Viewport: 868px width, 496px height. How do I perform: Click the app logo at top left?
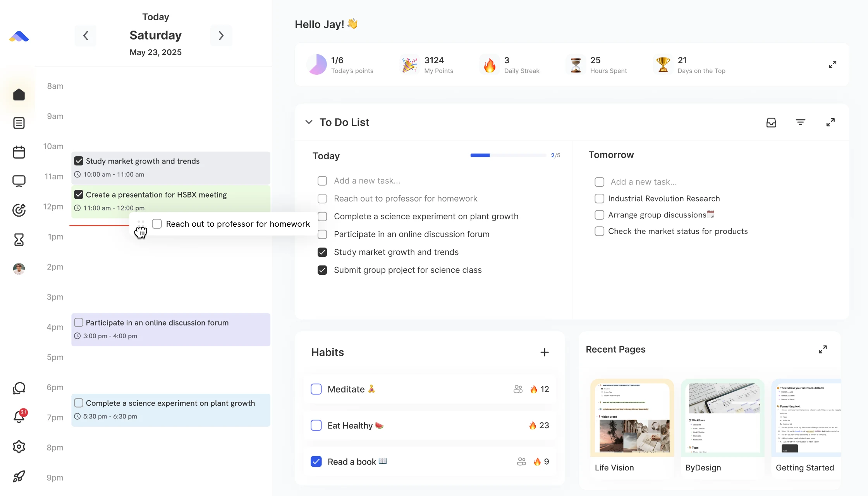[19, 36]
